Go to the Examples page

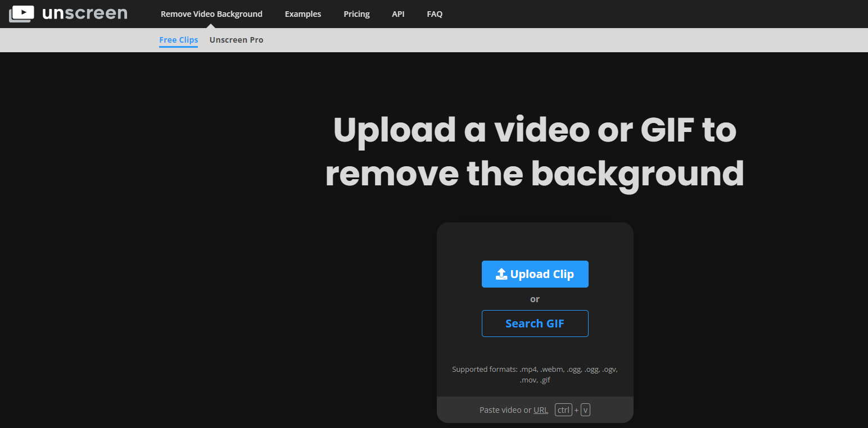coord(303,14)
